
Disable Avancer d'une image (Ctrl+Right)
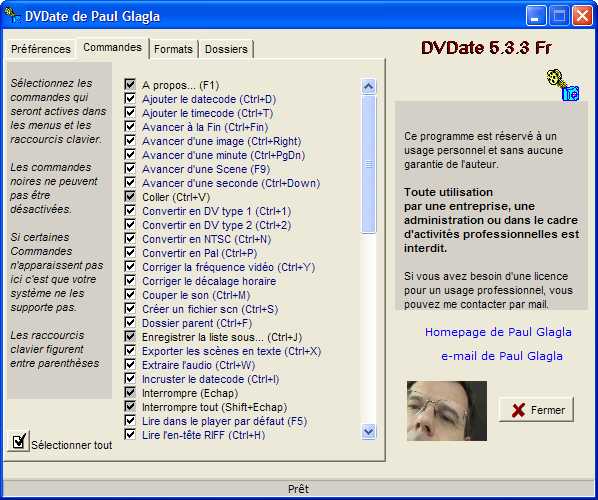click(130, 140)
